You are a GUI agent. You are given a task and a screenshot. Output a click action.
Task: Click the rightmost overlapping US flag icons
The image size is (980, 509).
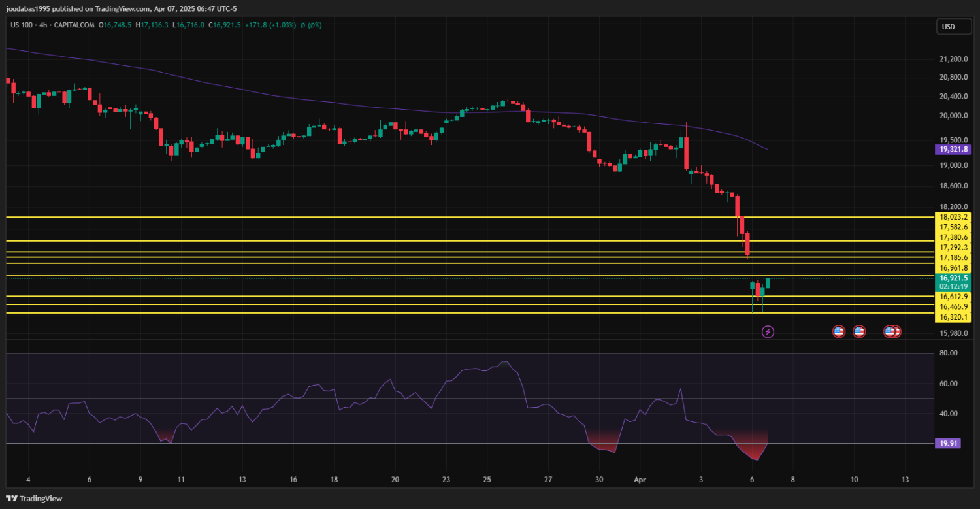click(892, 332)
